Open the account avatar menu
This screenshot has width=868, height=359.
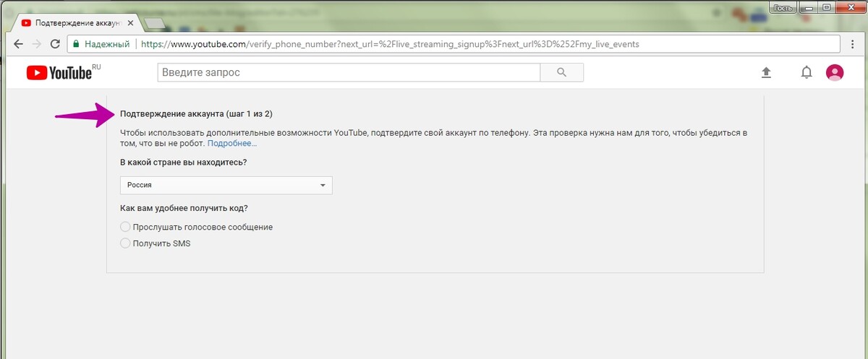[835, 72]
